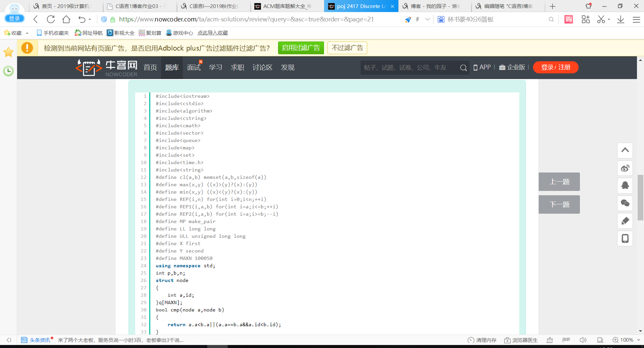Share the page to Weibo
This screenshot has height=348, width=644.
tap(625, 168)
